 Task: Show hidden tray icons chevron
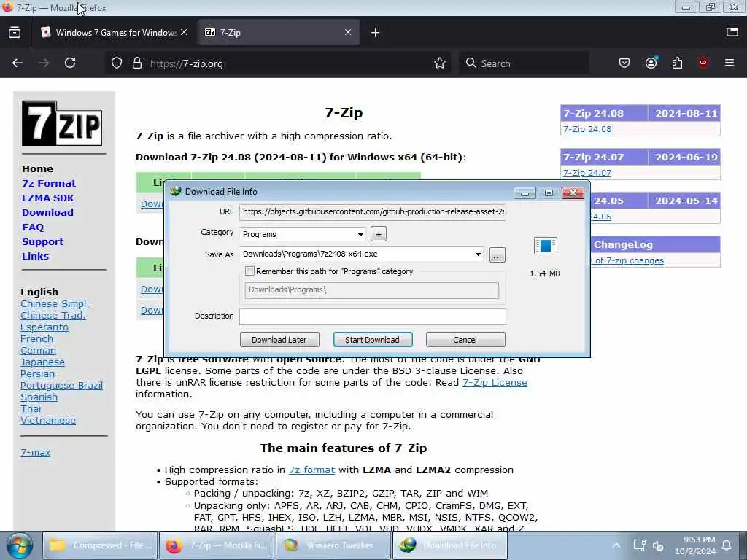coord(616,545)
